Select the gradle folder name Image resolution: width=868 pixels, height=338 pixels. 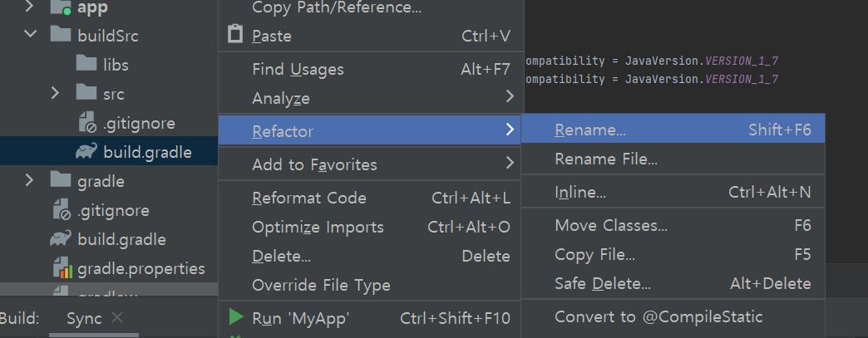[x=101, y=181]
